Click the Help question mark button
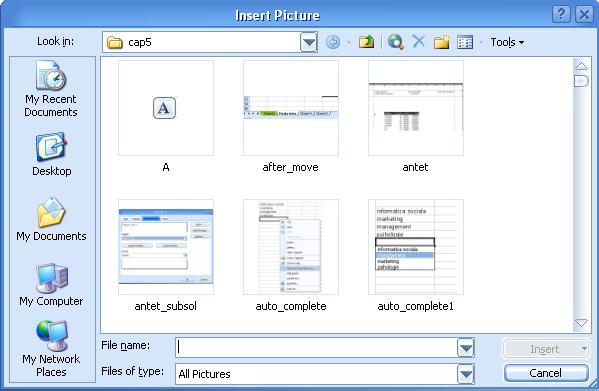The image size is (599, 391). (x=561, y=15)
